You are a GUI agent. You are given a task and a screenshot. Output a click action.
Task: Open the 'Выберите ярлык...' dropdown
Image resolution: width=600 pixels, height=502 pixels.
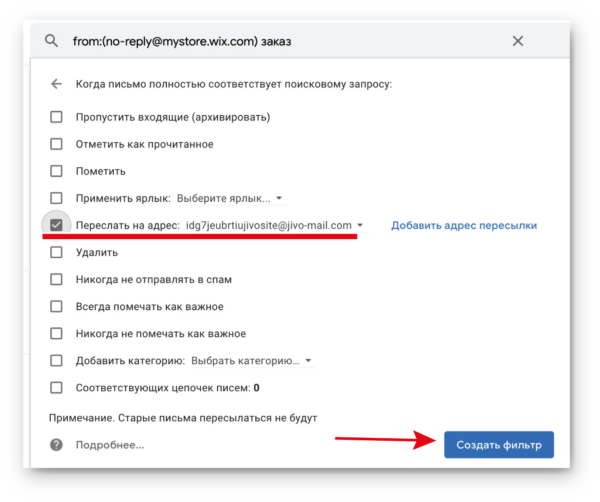coord(230,198)
